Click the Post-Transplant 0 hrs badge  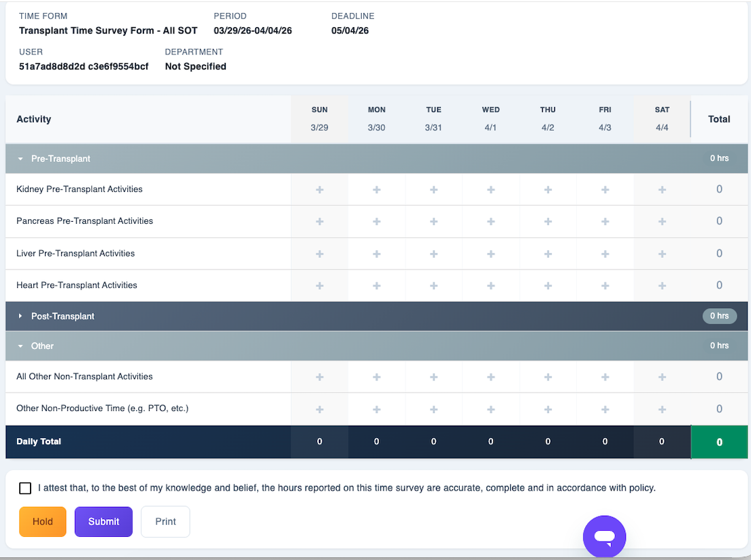point(720,316)
